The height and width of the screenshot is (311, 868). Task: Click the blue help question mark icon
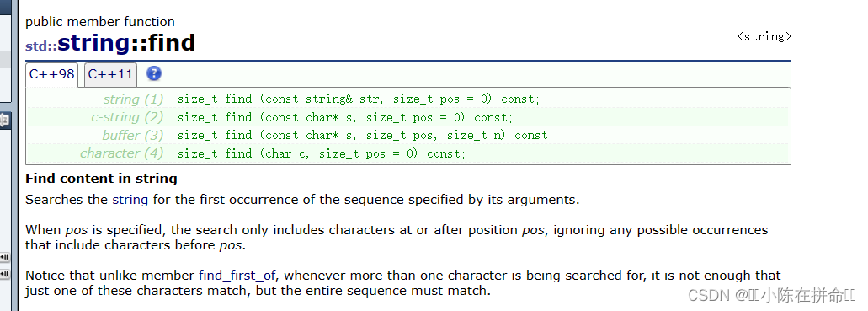[154, 73]
